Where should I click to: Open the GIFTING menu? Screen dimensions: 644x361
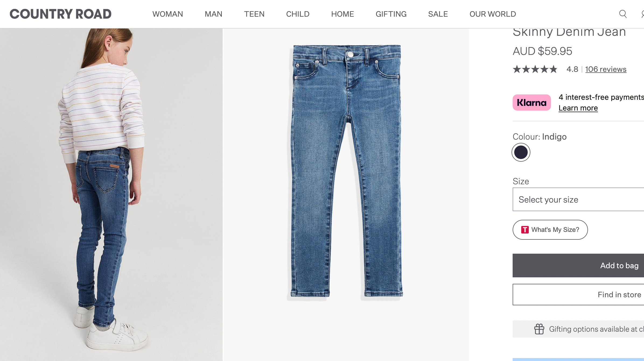391,14
